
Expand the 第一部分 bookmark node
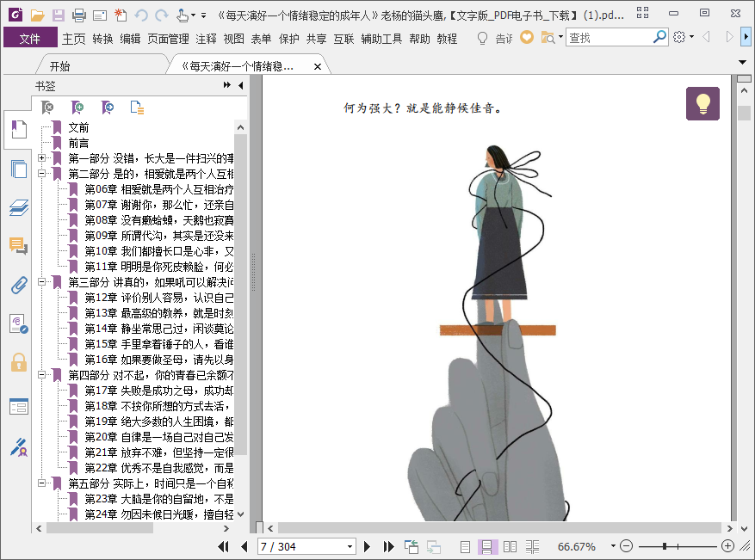pos(42,157)
